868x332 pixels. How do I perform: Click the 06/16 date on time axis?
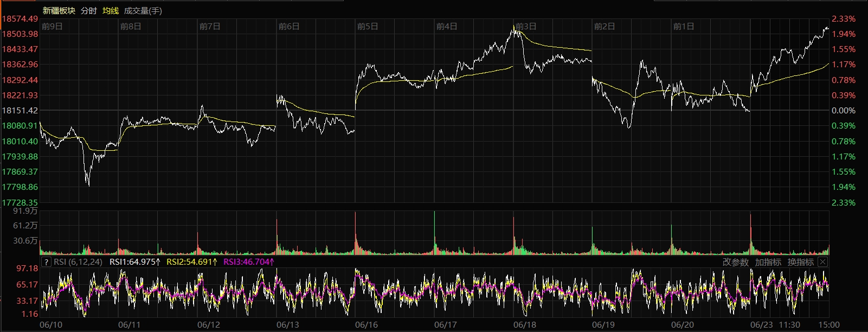pyautogui.click(x=367, y=324)
